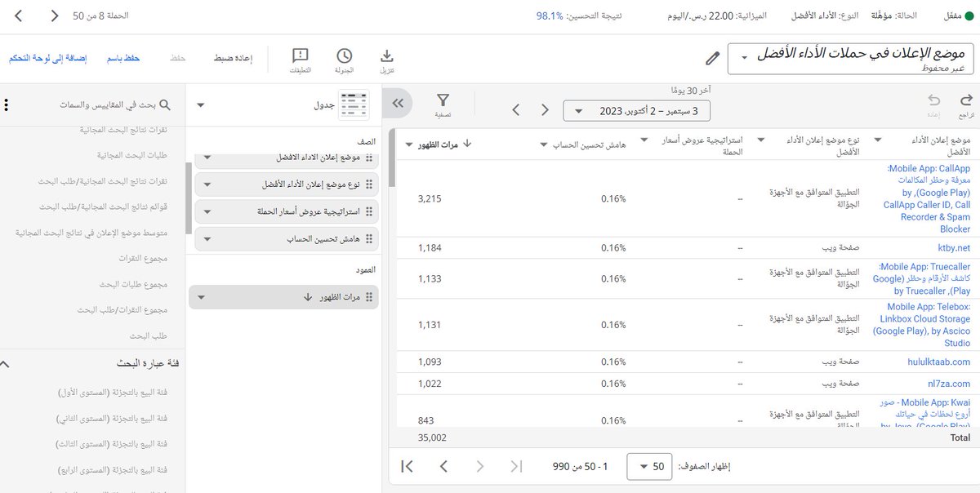The width and height of the screenshot is (980, 493).
Task: Click the 3,215 impressions cell
Action: (x=429, y=198)
